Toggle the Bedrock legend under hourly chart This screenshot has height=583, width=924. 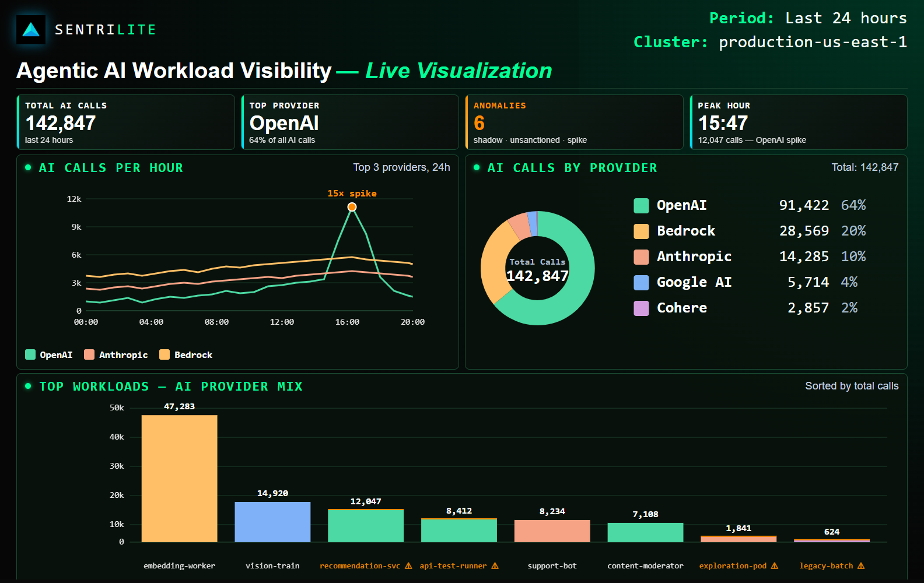point(185,354)
